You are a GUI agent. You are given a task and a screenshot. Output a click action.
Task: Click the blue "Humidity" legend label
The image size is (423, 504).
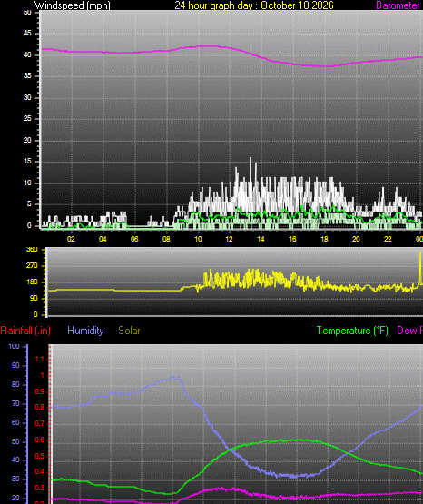pyautogui.click(x=85, y=331)
